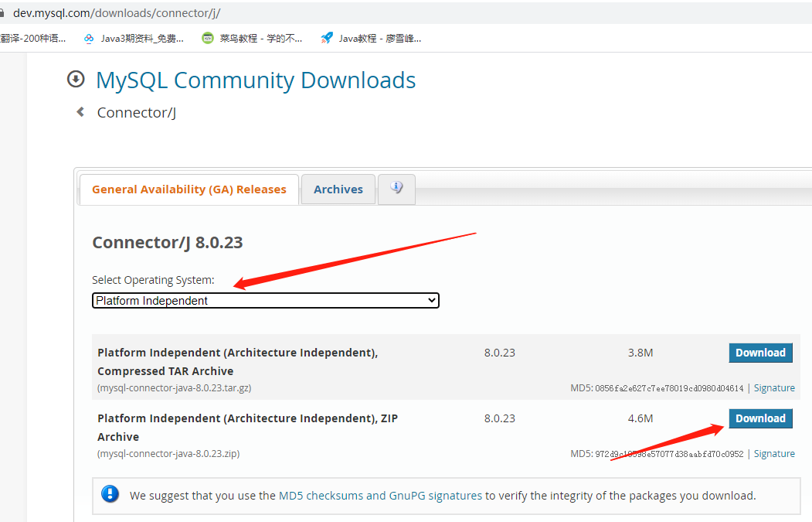
Task: Open Signature link for tar.gz file
Action: click(774, 387)
